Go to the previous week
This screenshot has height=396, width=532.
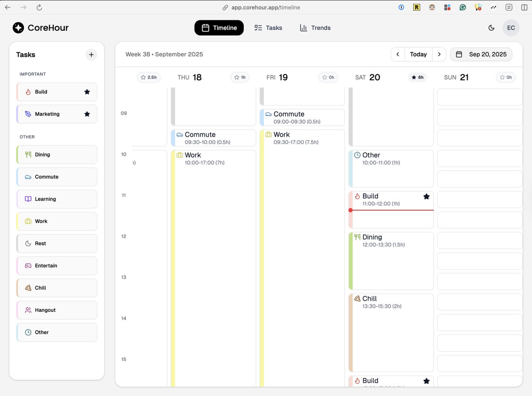pyautogui.click(x=398, y=54)
